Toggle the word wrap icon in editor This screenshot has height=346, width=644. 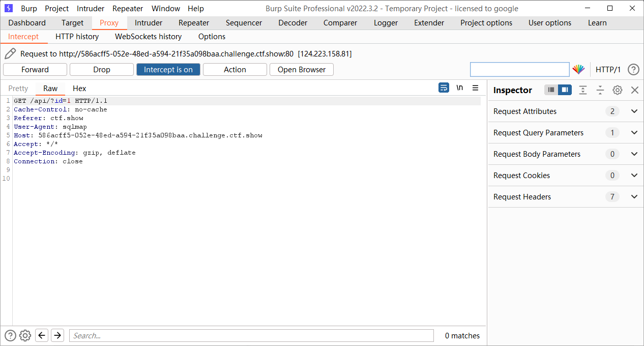444,88
